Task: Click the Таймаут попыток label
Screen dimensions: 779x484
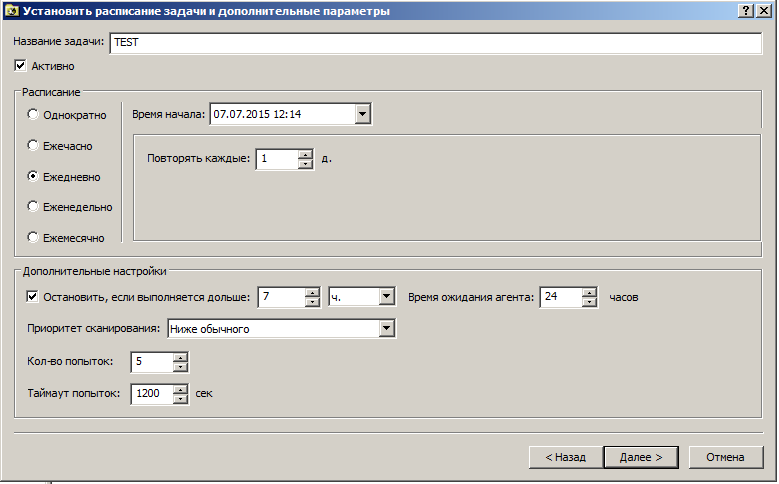Action: (74, 393)
